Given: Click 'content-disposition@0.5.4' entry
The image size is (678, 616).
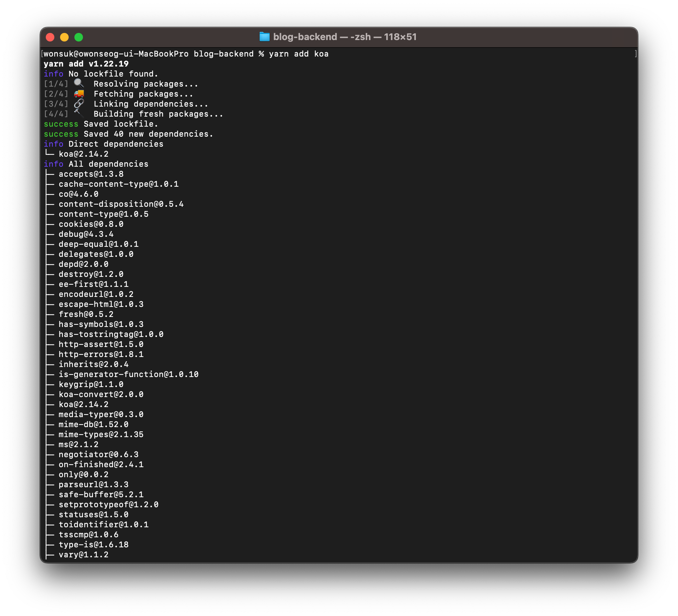Looking at the screenshot, I should [x=121, y=204].
